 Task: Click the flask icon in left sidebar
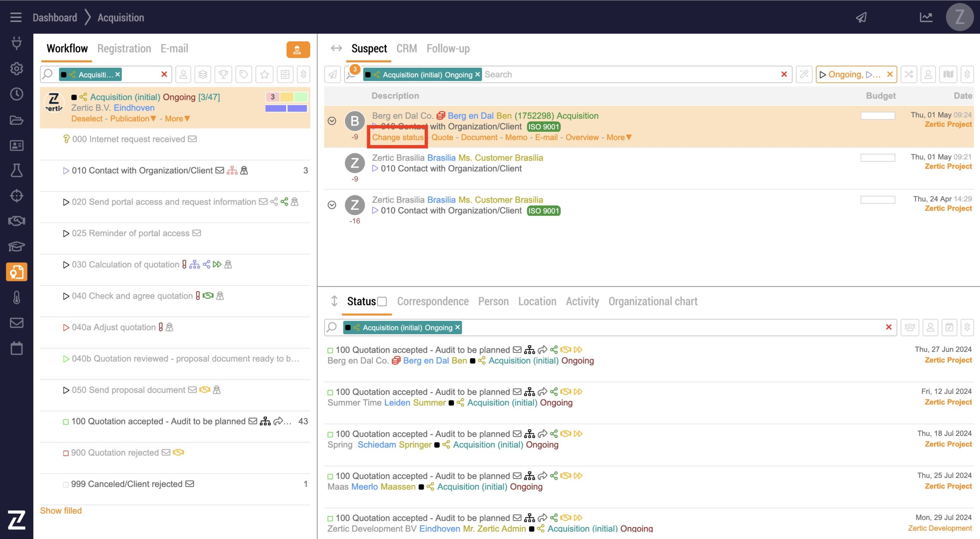[x=16, y=170]
